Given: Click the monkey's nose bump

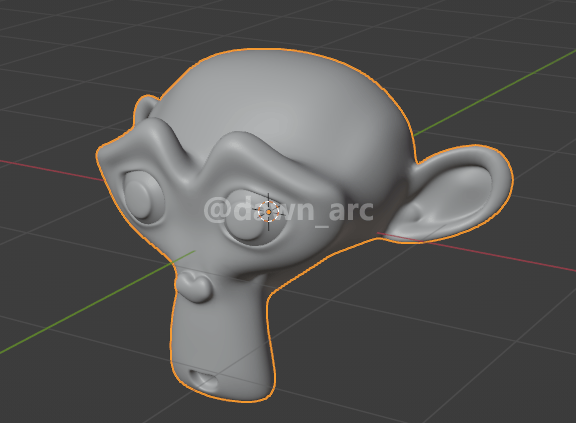Looking at the screenshot, I should (x=194, y=286).
